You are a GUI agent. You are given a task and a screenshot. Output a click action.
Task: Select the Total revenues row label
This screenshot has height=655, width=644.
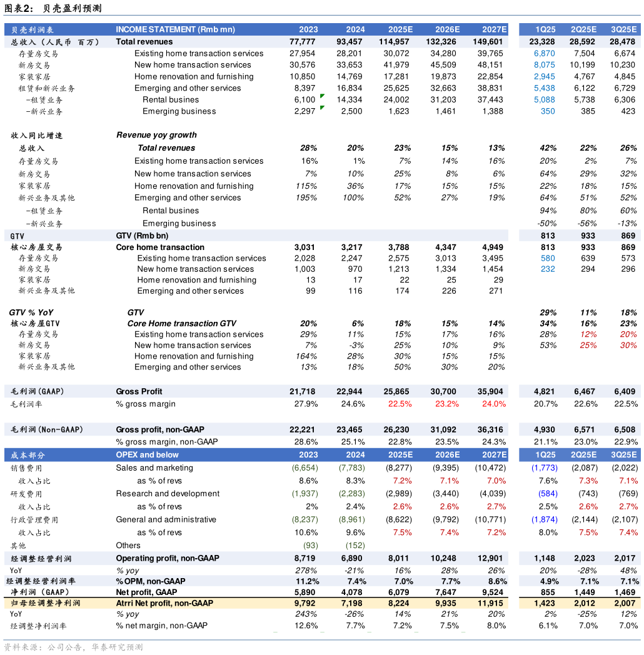tap(144, 42)
